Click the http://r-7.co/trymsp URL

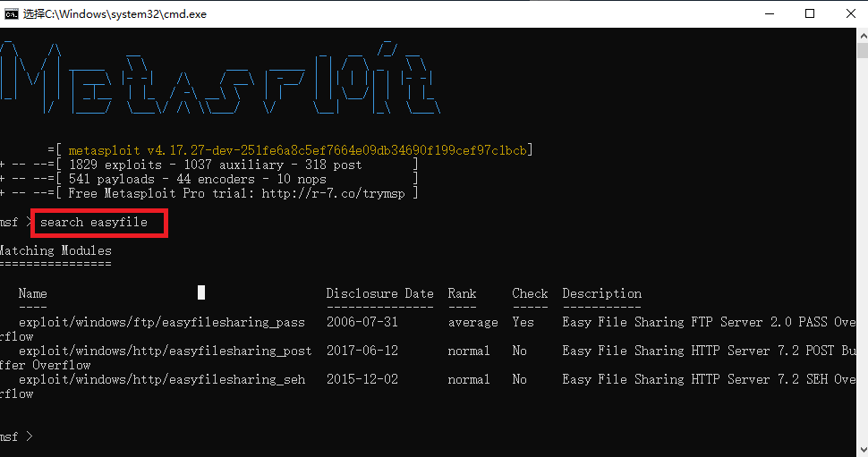pyautogui.click(x=333, y=194)
